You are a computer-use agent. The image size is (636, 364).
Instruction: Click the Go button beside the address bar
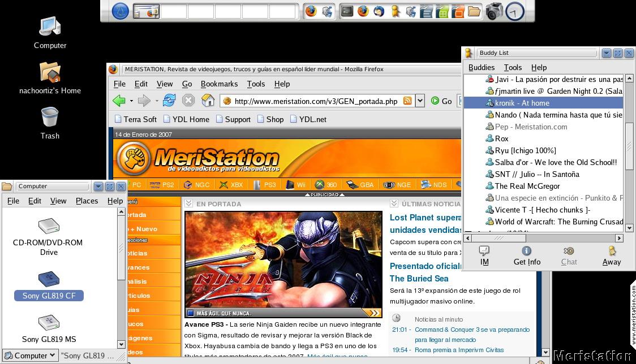coord(441,101)
